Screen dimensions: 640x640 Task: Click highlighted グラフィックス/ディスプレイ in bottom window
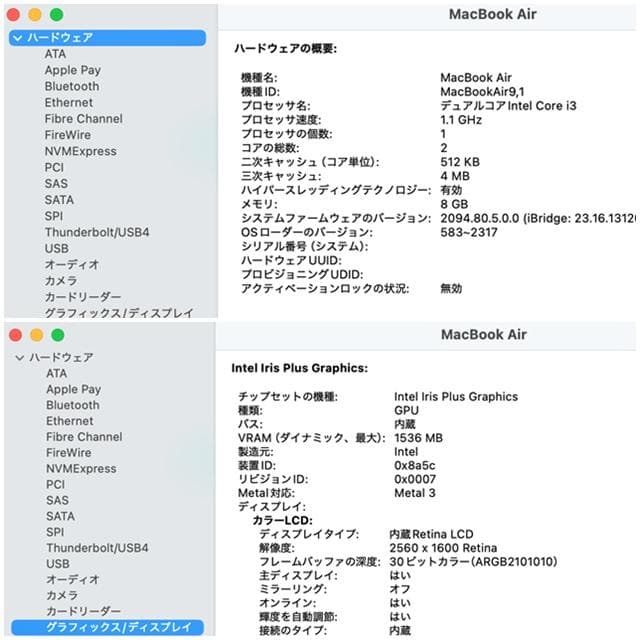(107, 627)
